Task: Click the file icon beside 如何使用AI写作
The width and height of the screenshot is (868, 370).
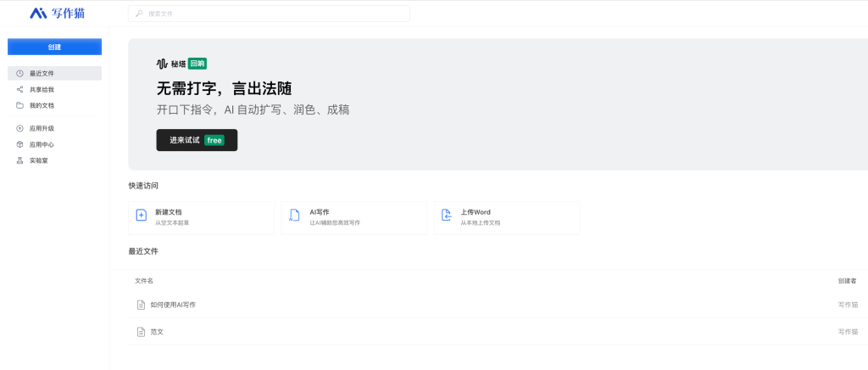Action: [141, 305]
